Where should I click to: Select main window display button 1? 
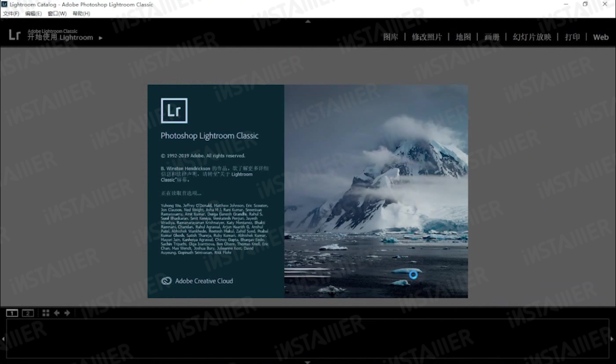(x=12, y=313)
